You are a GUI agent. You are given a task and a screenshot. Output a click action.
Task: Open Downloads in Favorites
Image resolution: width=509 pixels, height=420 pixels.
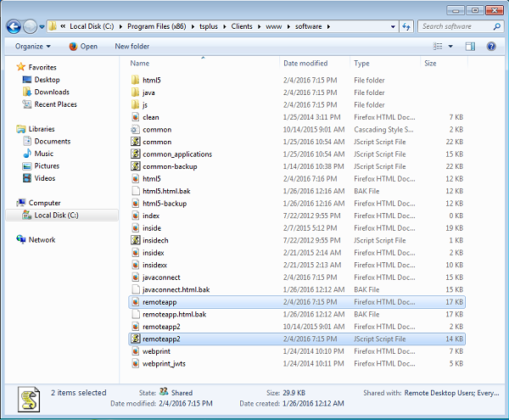[52, 92]
